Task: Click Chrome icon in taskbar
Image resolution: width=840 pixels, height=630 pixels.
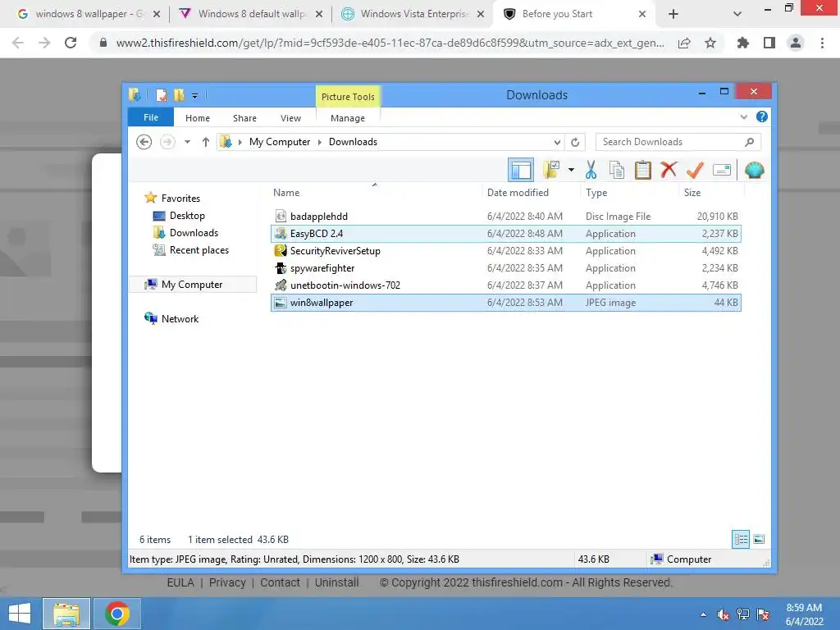Action: [x=117, y=614]
